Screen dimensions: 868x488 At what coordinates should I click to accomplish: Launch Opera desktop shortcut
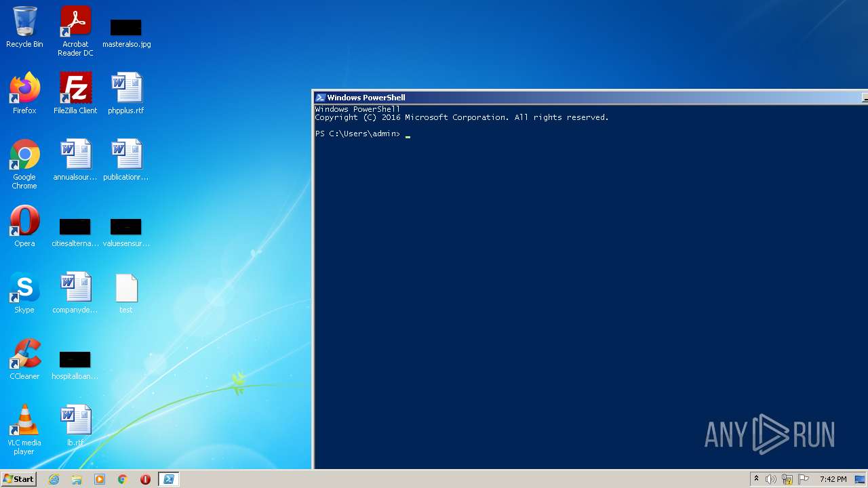24,226
